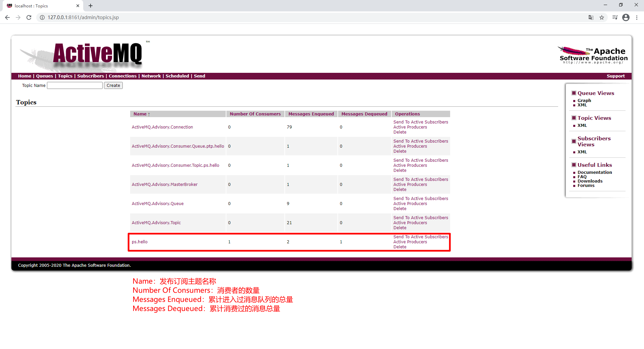644x349 pixels.
Task: Click the Apache Software Foundation logo
Action: coord(593,55)
